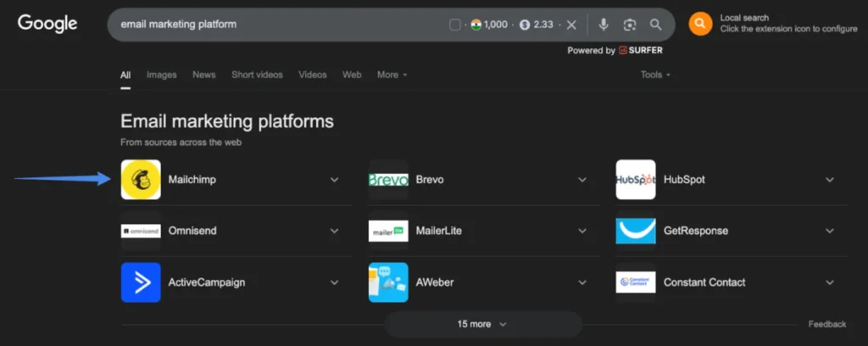Click the Surfer logo under the search bar

click(641, 50)
